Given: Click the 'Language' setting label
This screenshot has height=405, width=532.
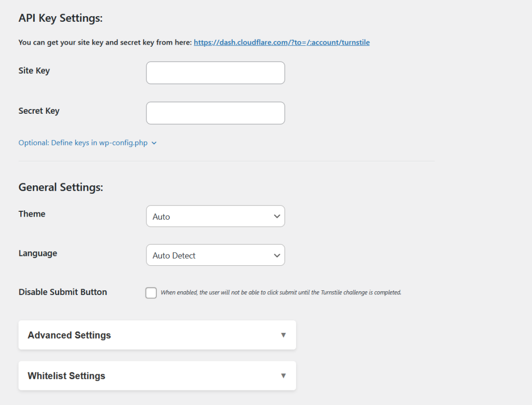Looking at the screenshot, I should coord(38,253).
